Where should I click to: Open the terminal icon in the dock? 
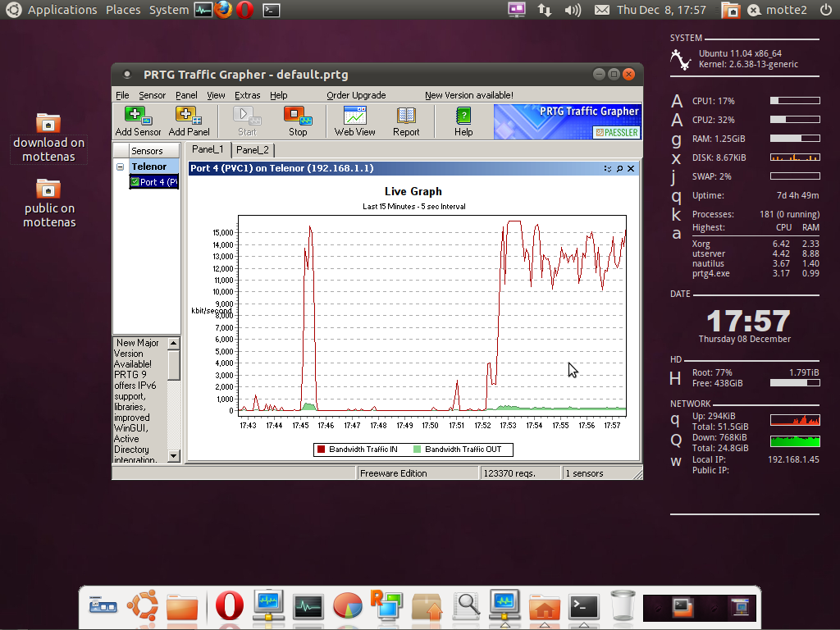[583, 607]
